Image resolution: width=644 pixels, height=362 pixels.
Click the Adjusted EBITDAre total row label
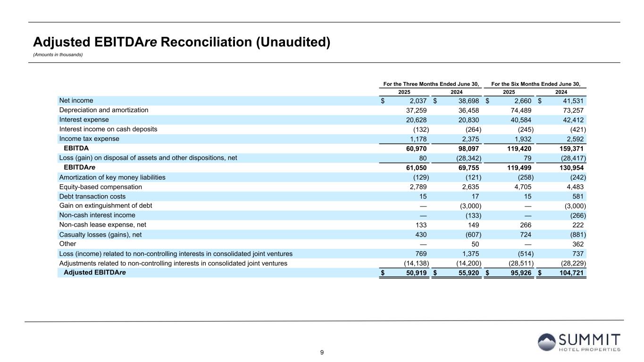click(x=94, y=272)
